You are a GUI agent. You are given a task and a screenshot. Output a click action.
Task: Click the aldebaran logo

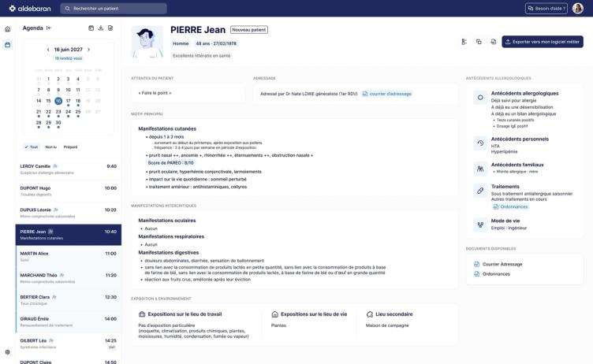coord(30,9)
